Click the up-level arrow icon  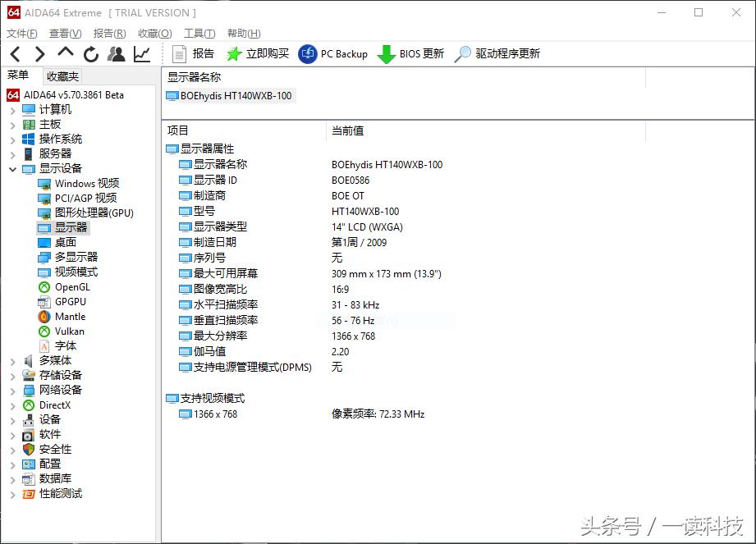point(64,53)
